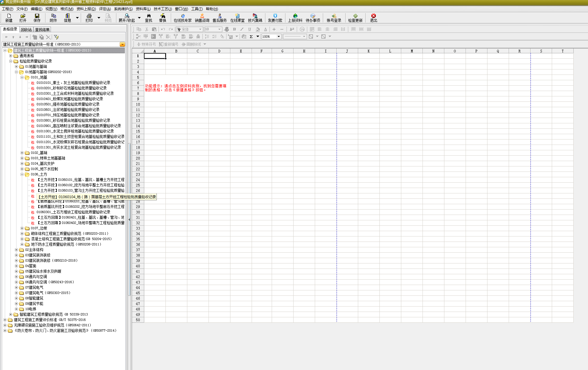This screenshot has height=370, width=588.
Task: Open the 画删除线 dropdown arrow
Action: pos(205,44)
